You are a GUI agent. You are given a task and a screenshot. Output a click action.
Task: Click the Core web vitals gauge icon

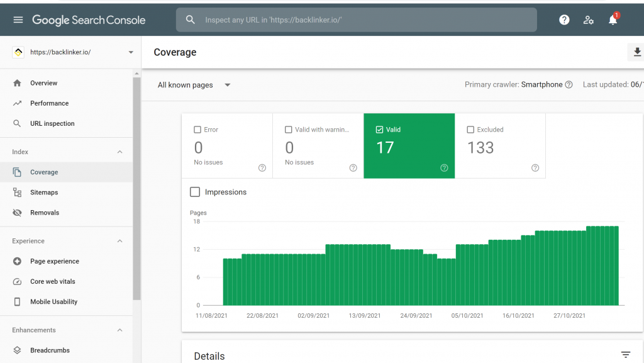[17, 281]
